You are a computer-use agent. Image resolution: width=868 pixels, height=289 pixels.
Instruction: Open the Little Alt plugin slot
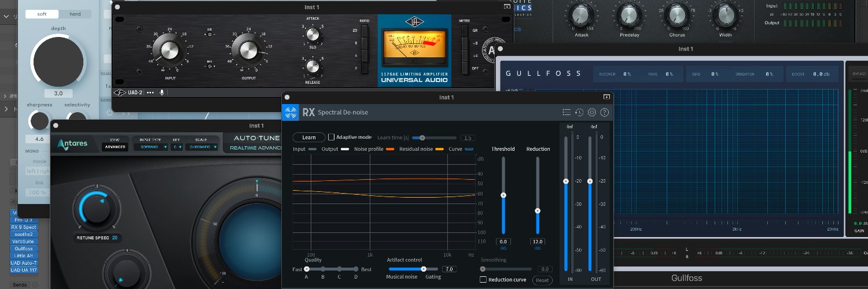[23, 255]
